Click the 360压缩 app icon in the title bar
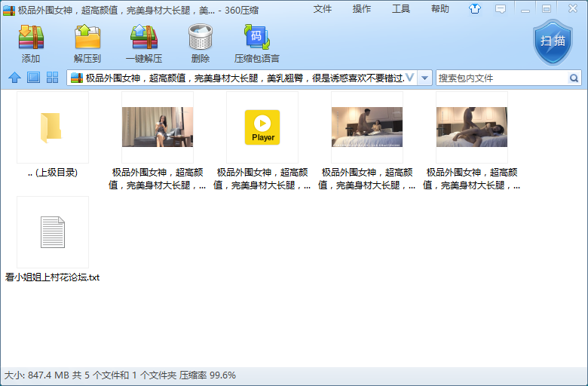This screenshot has width=588, height=386. 9,10
